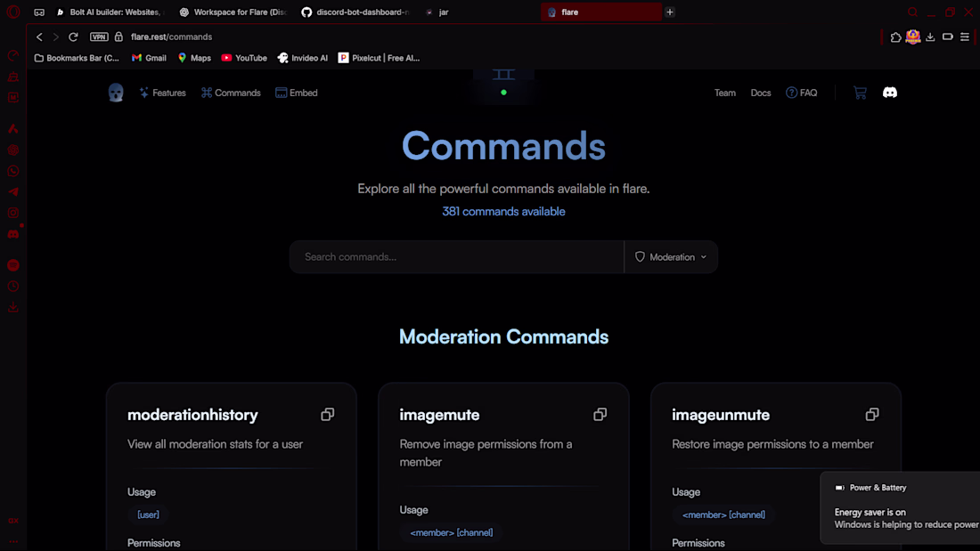Click the flare.rest/commands address bar
This screenshot has width=980, height=551.
click(x=171, y=36)
